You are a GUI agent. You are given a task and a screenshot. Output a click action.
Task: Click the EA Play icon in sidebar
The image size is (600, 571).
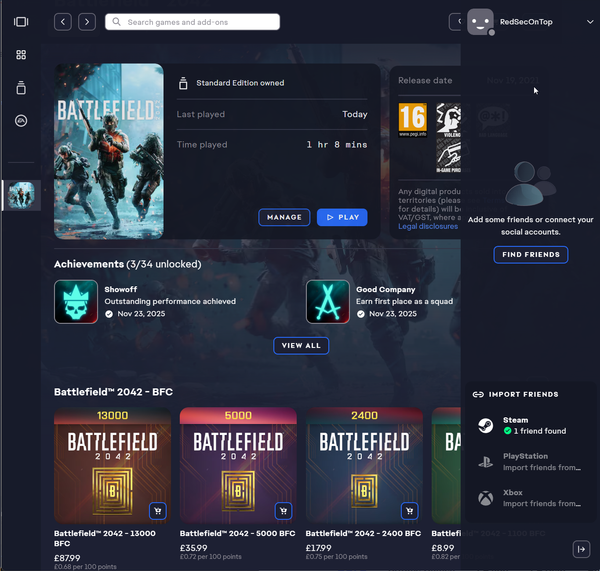(21, 121)
